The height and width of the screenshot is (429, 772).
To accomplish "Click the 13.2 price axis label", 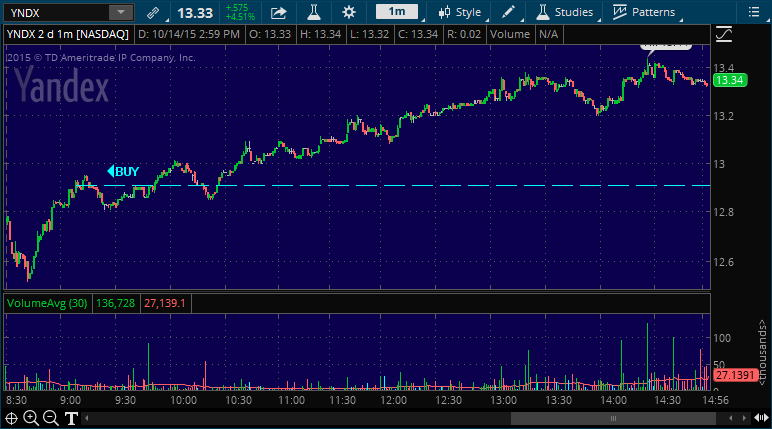I will pos(724,116).
